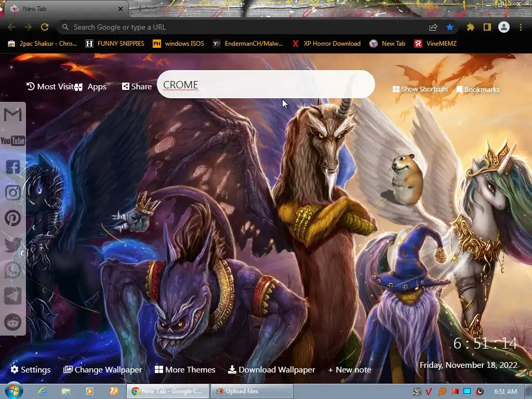Open the windows ISOS bookmark
This screenshot has height=399, width=532.
pos(179,44)
